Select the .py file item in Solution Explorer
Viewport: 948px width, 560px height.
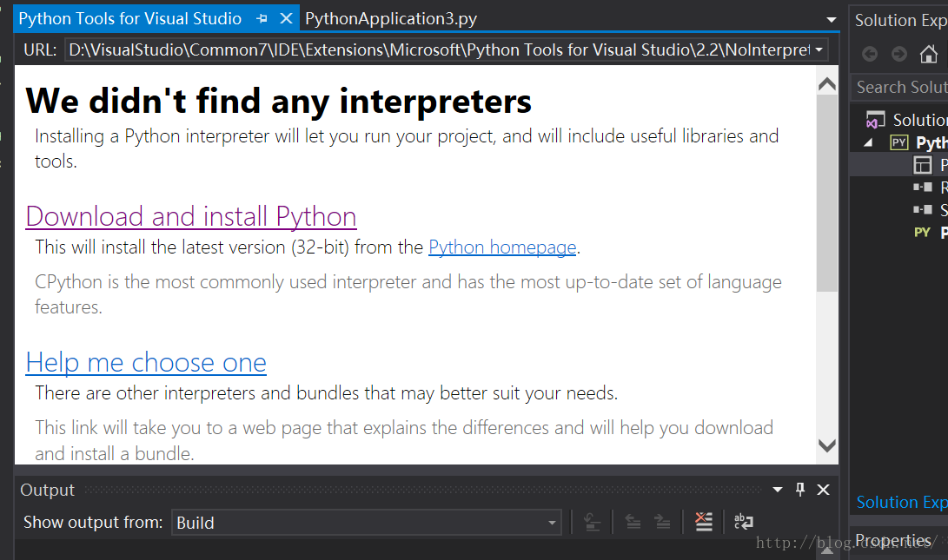click(x=930, y=232)
